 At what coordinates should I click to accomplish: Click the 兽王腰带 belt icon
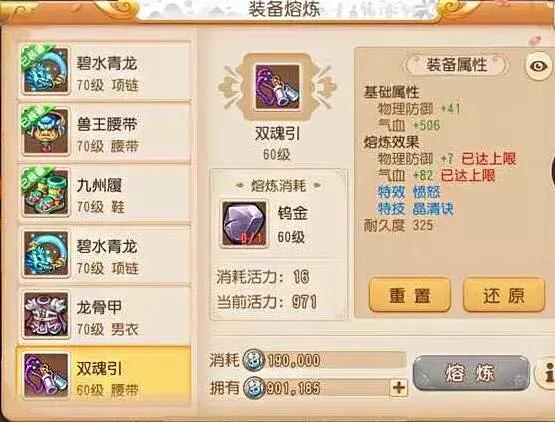click(x=46, y=131)
